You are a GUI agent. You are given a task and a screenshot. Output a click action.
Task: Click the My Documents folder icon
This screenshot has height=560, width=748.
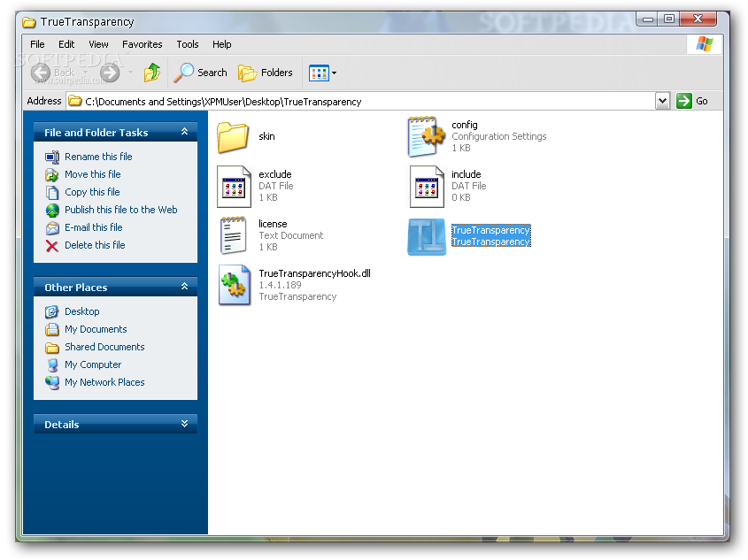[x=52, y=330]
